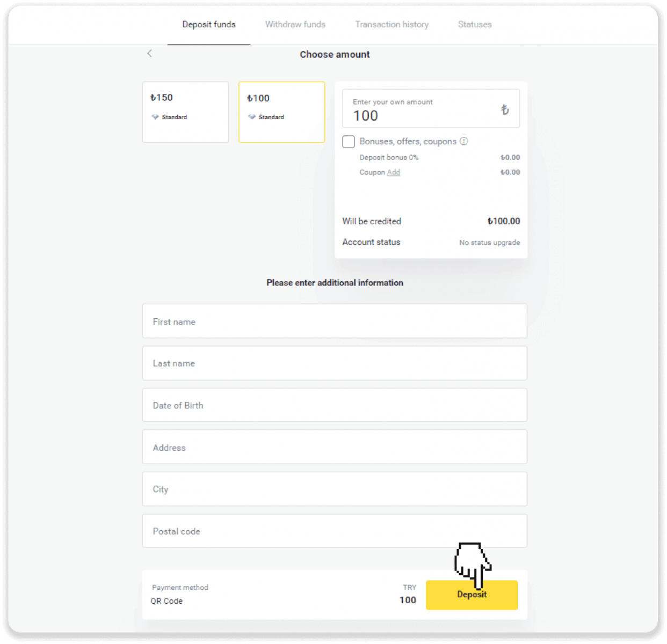Select the ₺100 Standard amount card
Viewport: 667px width, 644px height.
click(282, 112)
